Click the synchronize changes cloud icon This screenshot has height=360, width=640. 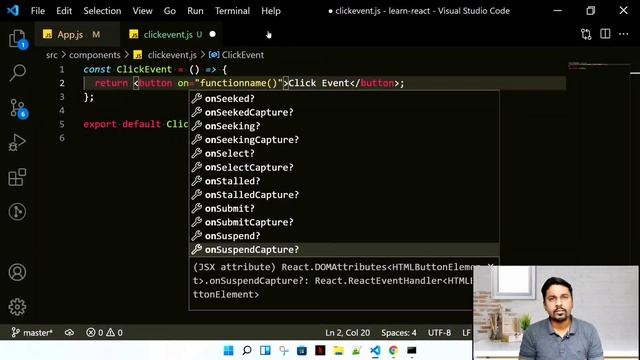pyautogui.click(x=69, y=333)
